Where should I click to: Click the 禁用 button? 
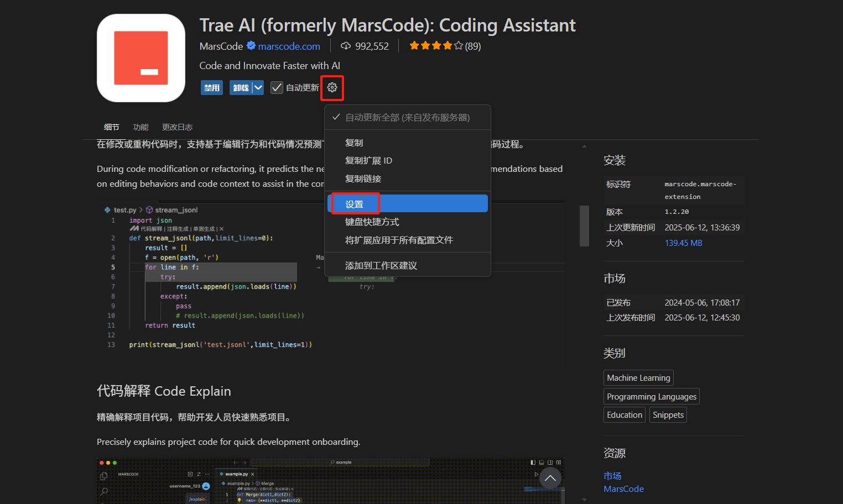[212, 87]
